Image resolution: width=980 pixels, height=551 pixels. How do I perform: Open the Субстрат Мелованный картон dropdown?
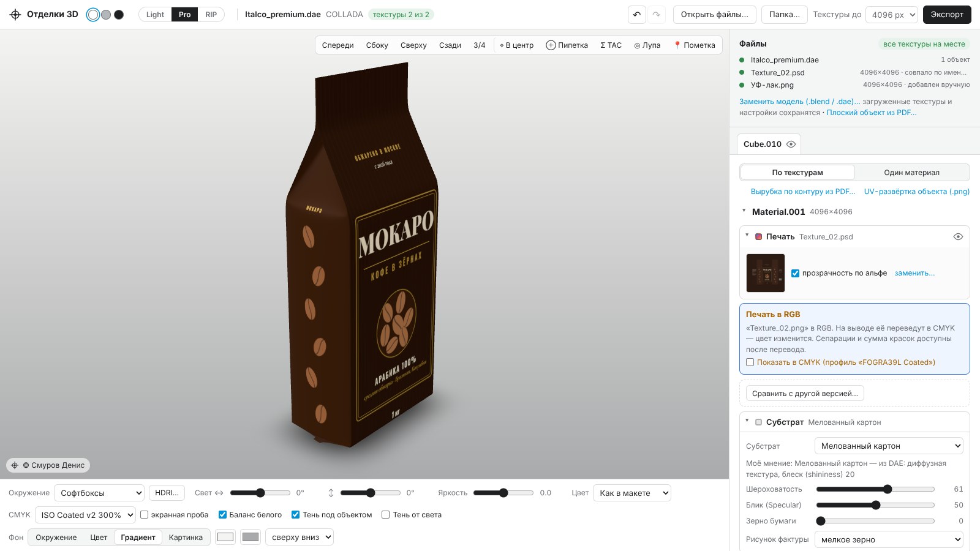(x=888, y=446)
